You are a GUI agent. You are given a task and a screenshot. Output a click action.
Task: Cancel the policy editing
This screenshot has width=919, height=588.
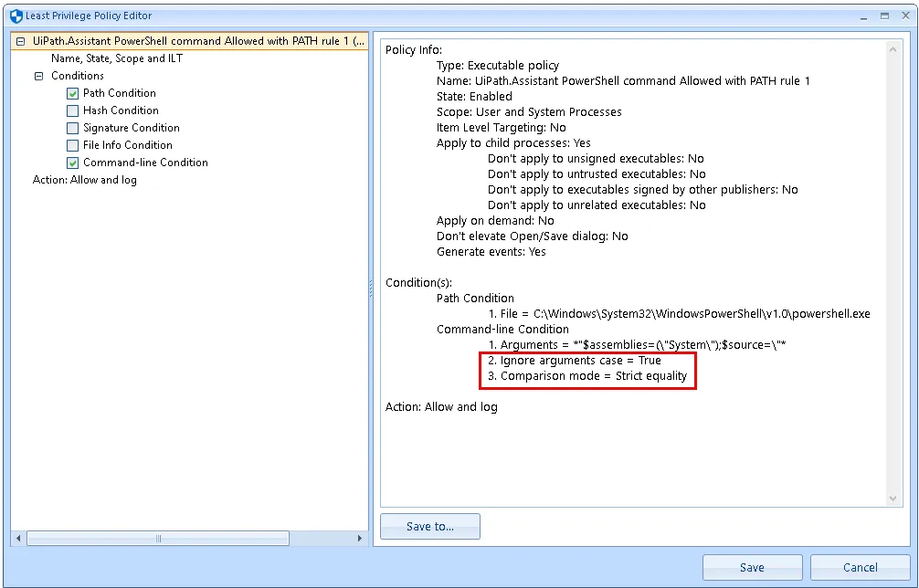860,567
